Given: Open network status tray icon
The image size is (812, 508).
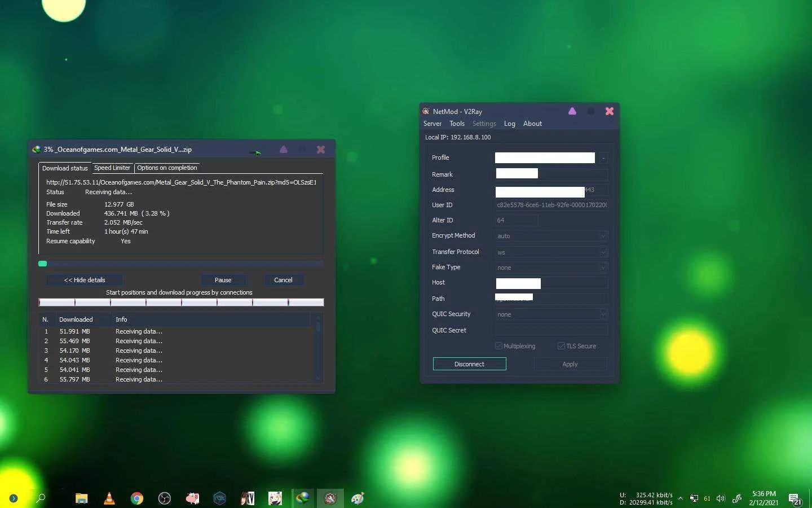Looking at the screenshot, I should coord(694,498).
